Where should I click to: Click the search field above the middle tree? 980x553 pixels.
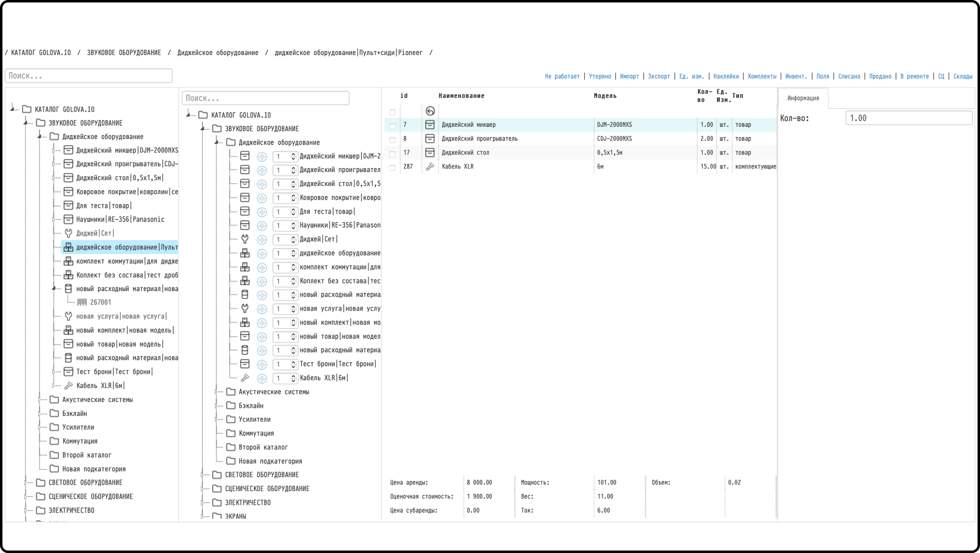click(266, 98)
